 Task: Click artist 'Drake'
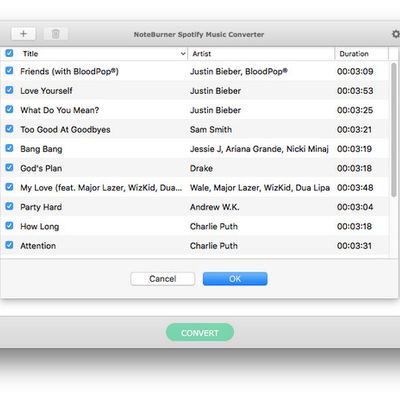(x=201, y=168)
